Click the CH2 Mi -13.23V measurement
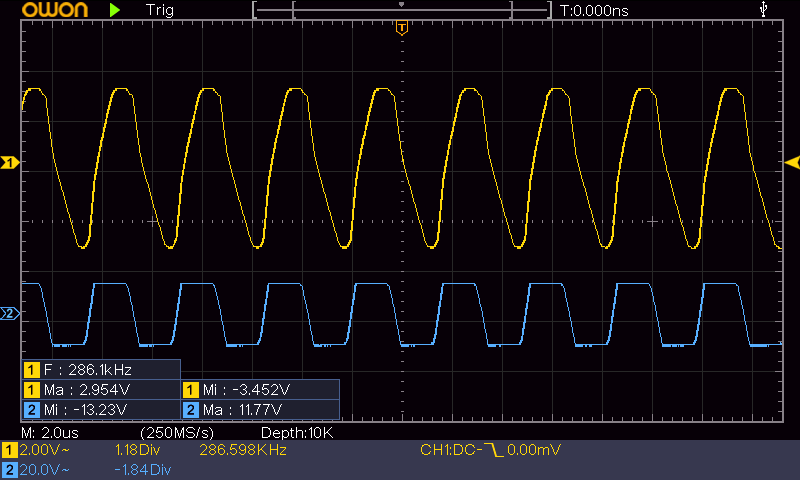The height and width of the screenshot is (480, 800). coord(101,410)
